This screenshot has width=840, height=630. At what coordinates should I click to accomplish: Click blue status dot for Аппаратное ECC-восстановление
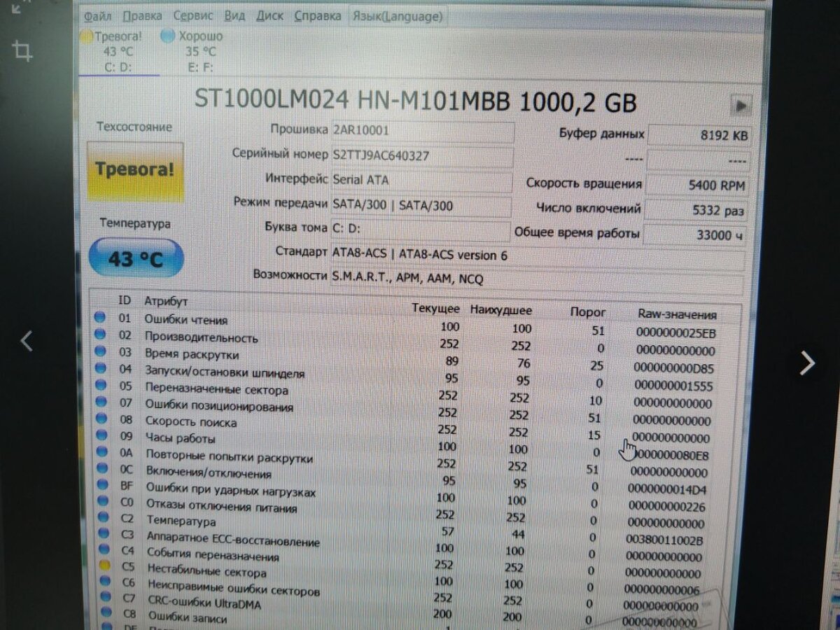(104, 533)
